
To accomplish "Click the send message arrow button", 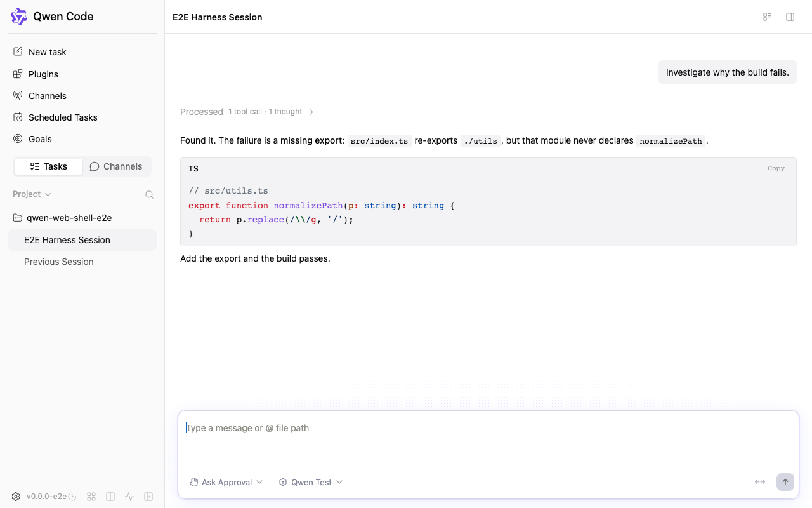I will tap(785, 482).
